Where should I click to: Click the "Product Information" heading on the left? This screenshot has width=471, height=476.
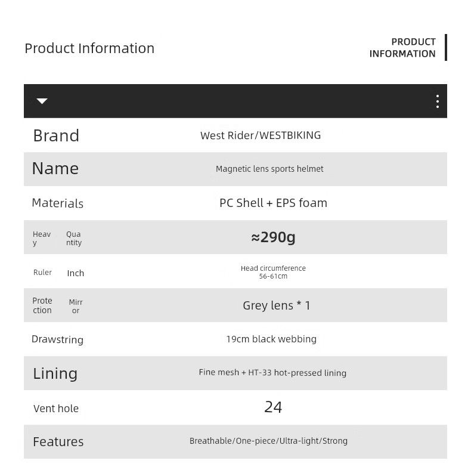click(x=89, y=48)
